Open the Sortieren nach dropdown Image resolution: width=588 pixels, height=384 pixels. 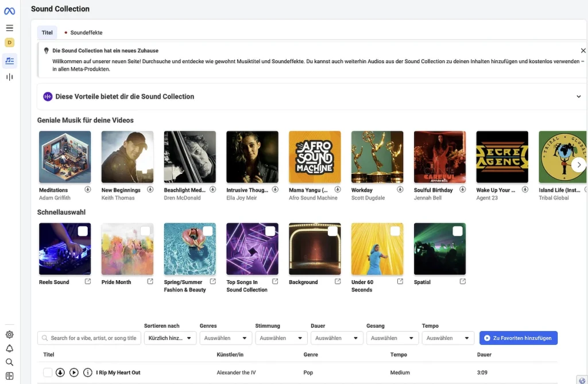pos(170,338)
